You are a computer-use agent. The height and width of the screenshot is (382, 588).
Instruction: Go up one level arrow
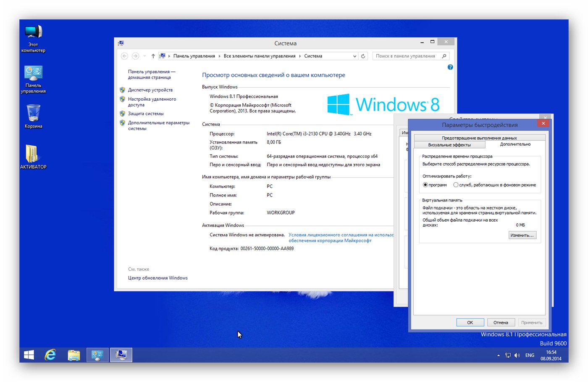[x=153, y=56]
